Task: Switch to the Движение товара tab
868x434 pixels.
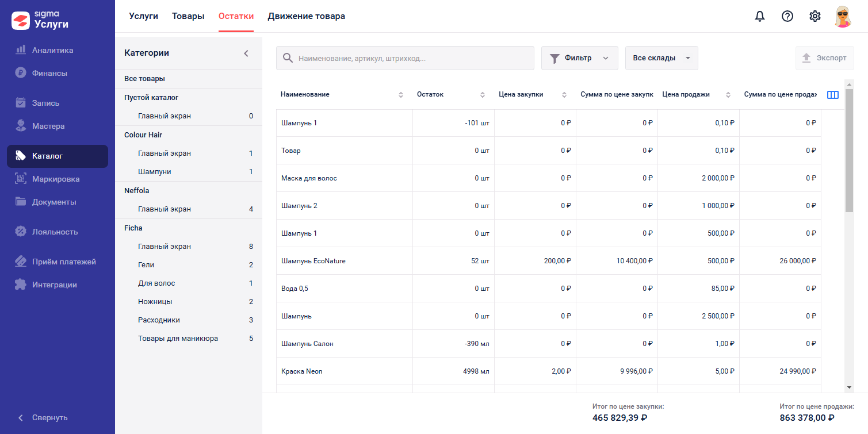Action: click(307, 16)
